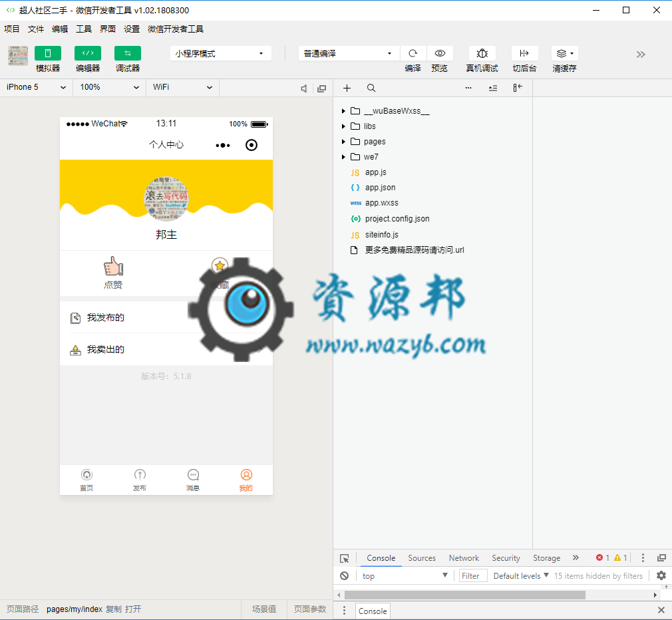Image resolution: width=672 pixels, height=620 pixels.
Task: Switch to the Sources devtools tab
Action: click(422, 558)
